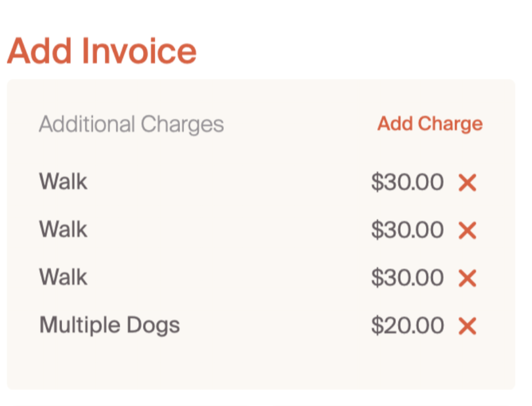Click blank gap between third Walk and price

pos(225,278)
